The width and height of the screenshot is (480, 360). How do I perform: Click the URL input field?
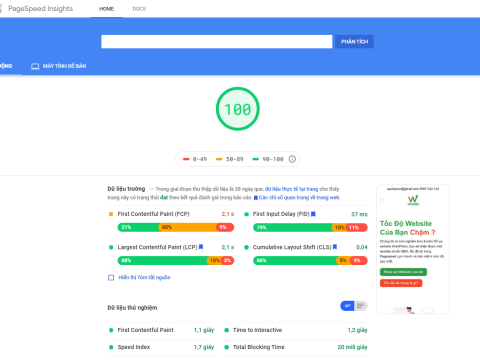pyautogui.click(x=217, y=42)
